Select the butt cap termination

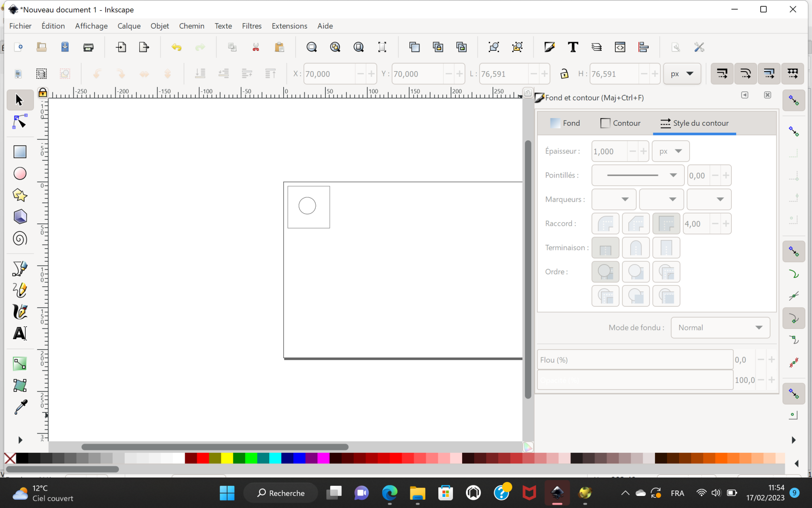tap(605, 248)
